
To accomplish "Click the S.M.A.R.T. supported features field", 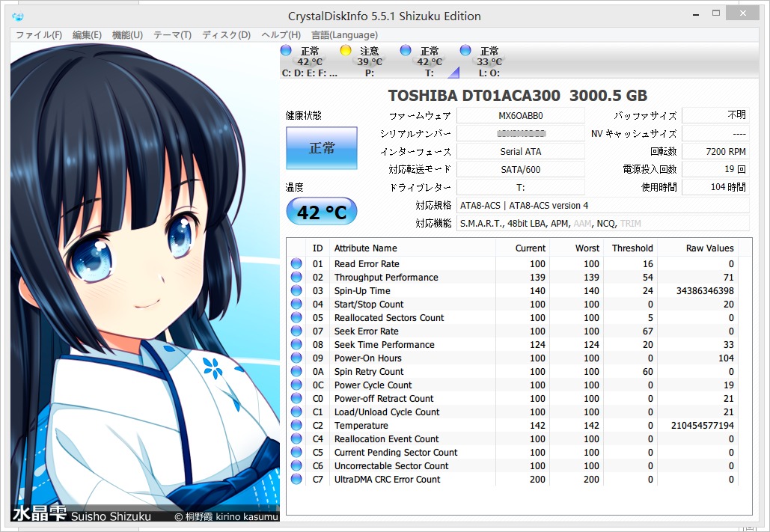I will [x=603, y=224].
